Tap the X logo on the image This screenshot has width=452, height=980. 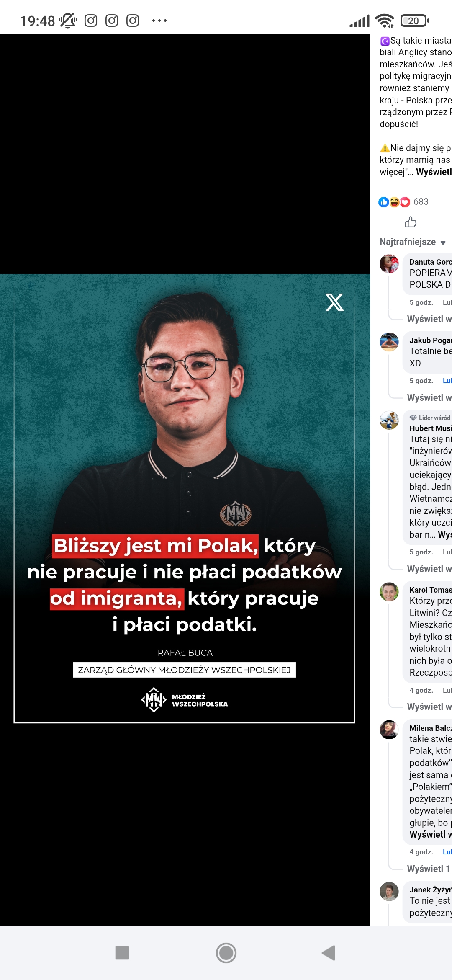334,302
